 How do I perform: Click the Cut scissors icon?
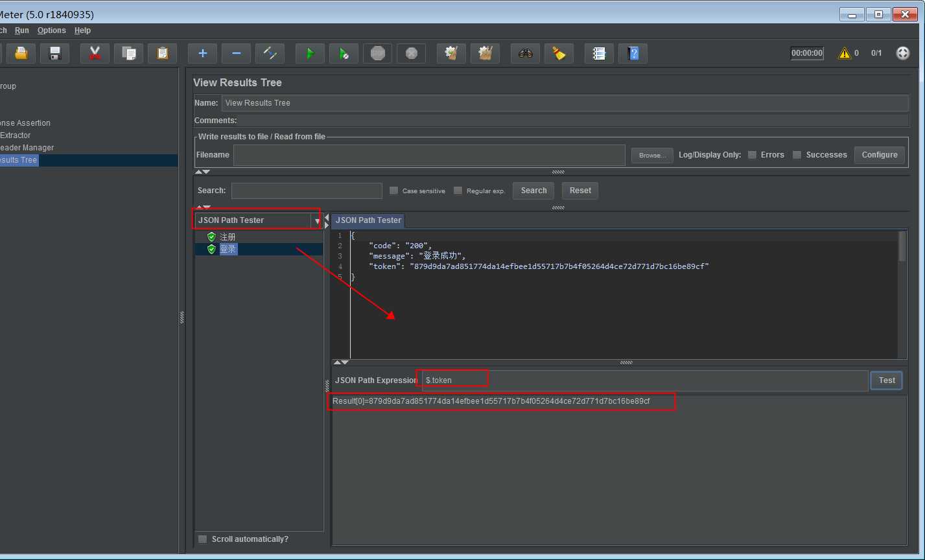(95, 53)
